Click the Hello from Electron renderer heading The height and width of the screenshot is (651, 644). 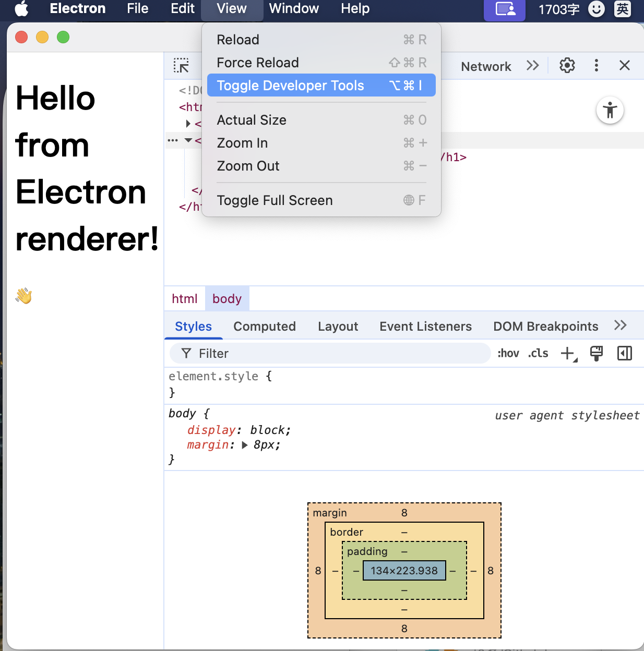click(87, 168)
